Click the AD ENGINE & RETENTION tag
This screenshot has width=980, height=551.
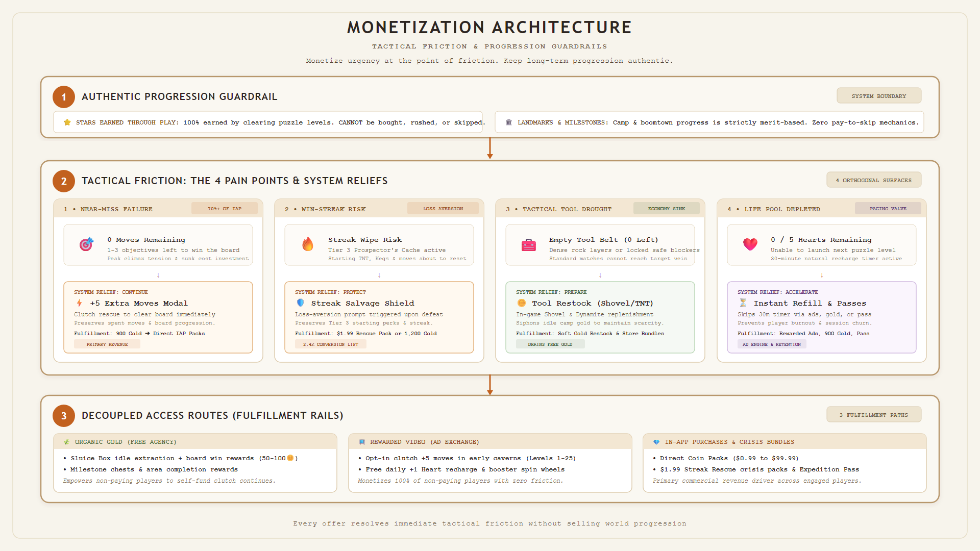[772, 344]
